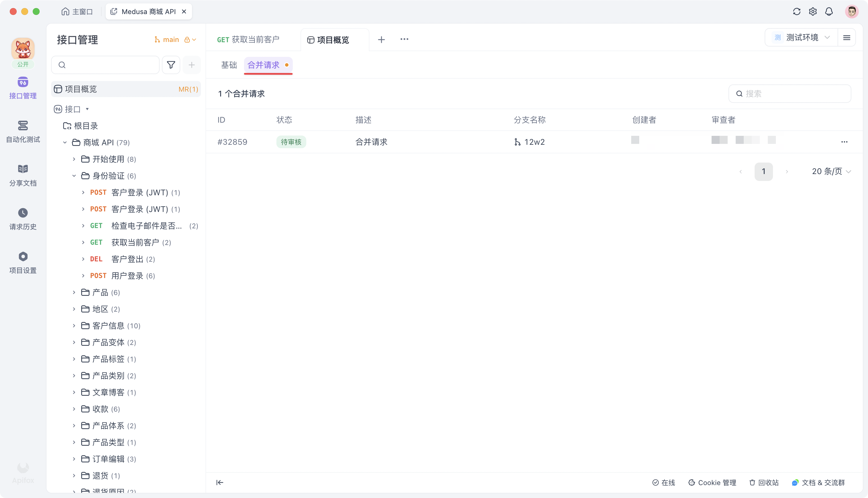Collapse the panel via bottom-left arrow icon
The image size is (868, 498).
click(220, 482)
